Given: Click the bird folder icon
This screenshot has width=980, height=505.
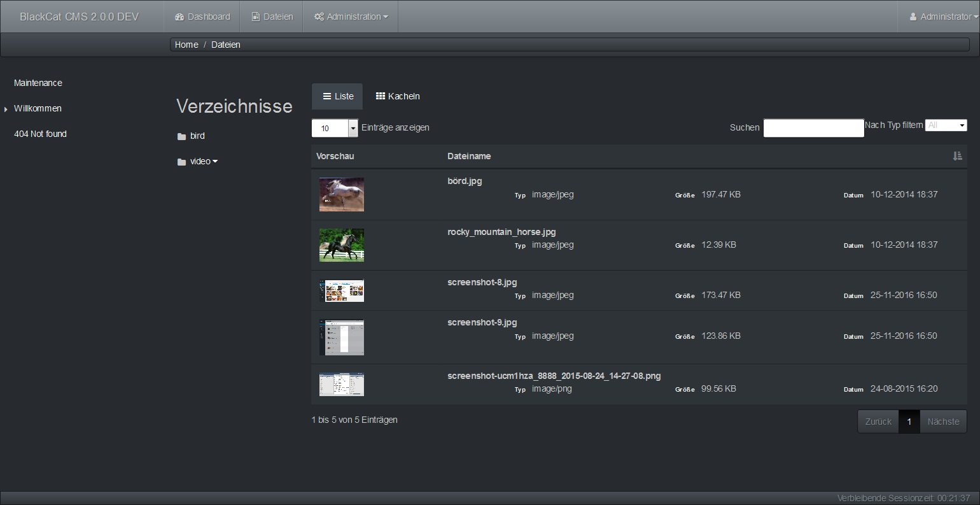Looking at the screenshot, I should (x=181, y=136).
